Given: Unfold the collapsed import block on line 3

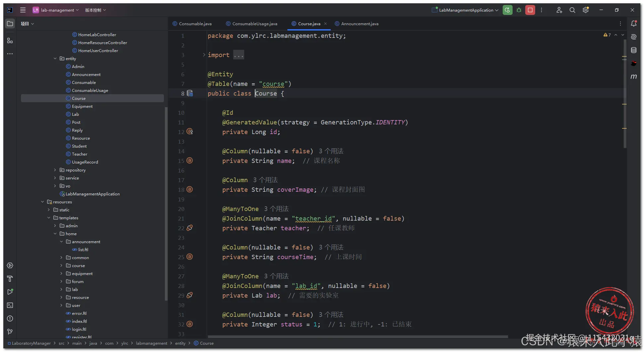Looking at the screenshot, I should coord(204,55).
